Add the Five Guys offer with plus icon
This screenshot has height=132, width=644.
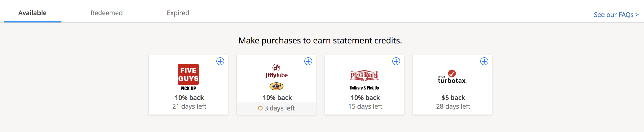pyautogui.click(x=220, y=61)
